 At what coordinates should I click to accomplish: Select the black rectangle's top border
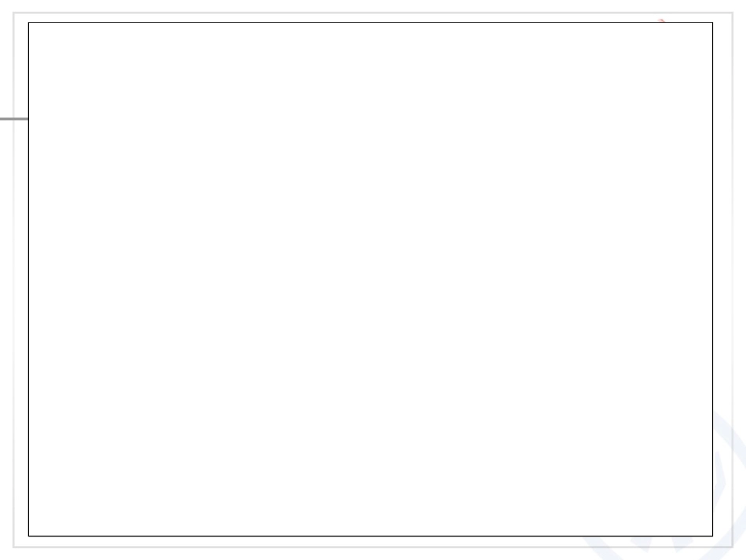[371, 22]
